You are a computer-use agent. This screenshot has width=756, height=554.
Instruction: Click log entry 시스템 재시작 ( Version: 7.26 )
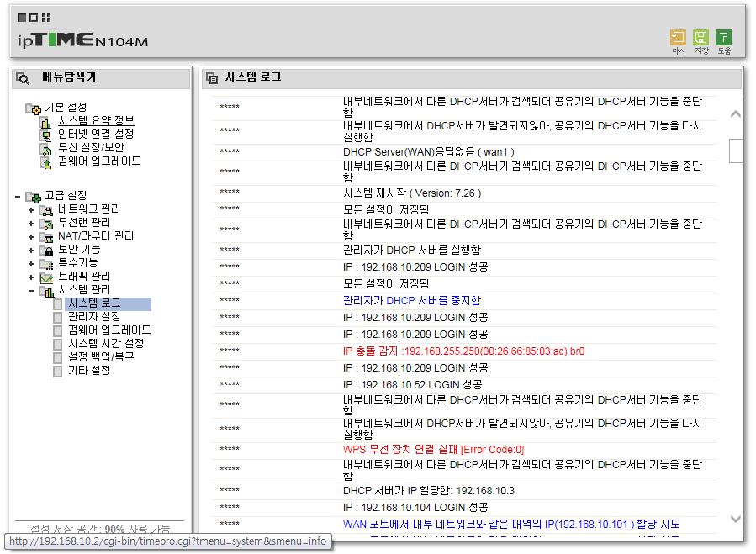pyautogui.click(x=412, y=193)
